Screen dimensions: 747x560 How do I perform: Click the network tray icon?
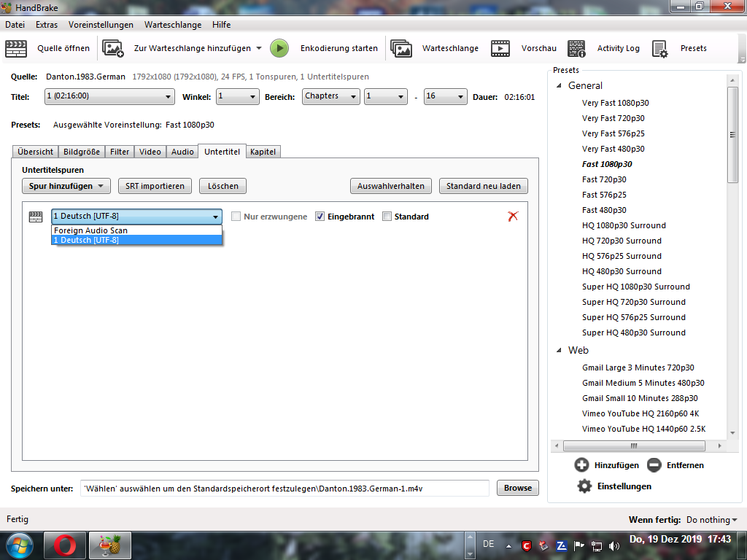pos(597,545)
